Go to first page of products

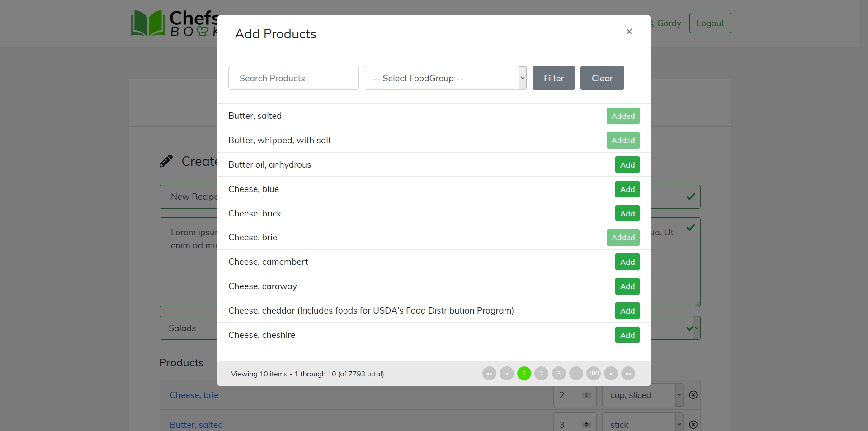489,374
